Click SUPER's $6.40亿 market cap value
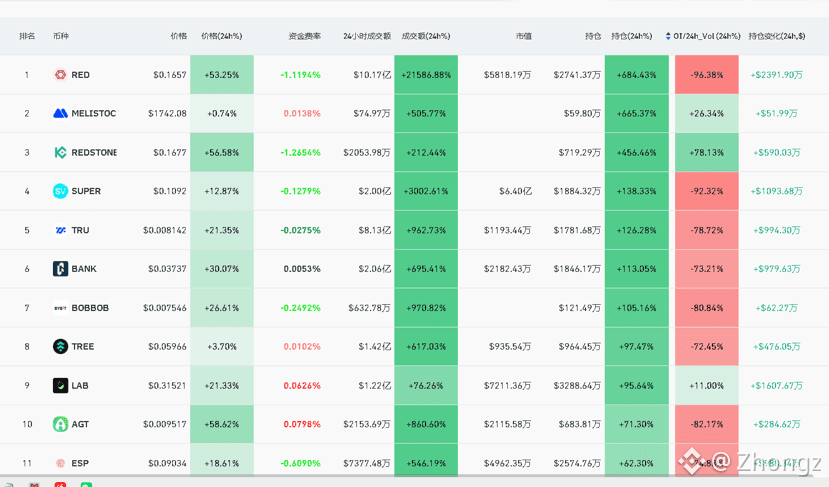The height and width of the screenshot is (487, 829). (515, 191)
